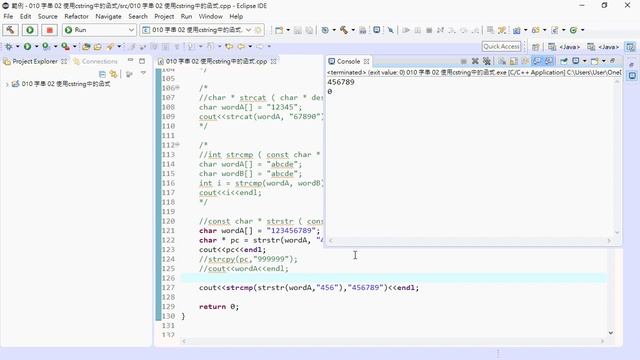The width and height of the screenshot is (640, 360).
Task: Open the Project Explorer View Menu triangle
Action: point(143,73)
